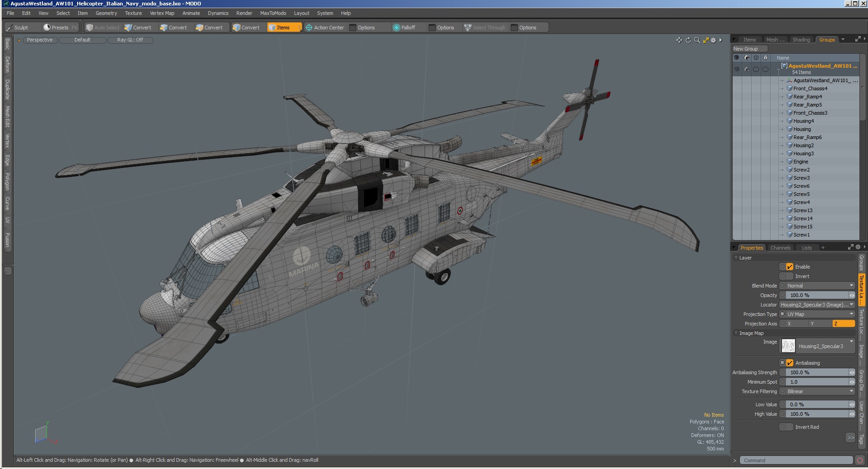
Task: Open the MaxToModo menu
Action: point(273,13)
